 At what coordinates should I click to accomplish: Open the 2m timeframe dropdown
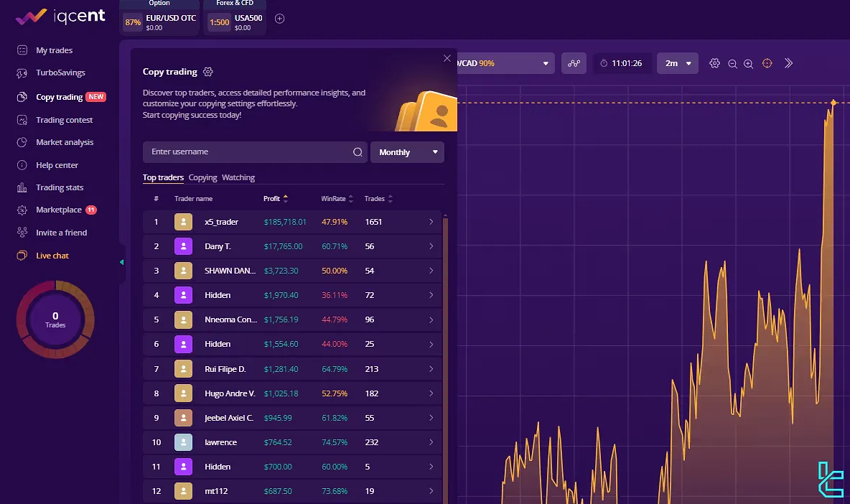pos(678,63)
